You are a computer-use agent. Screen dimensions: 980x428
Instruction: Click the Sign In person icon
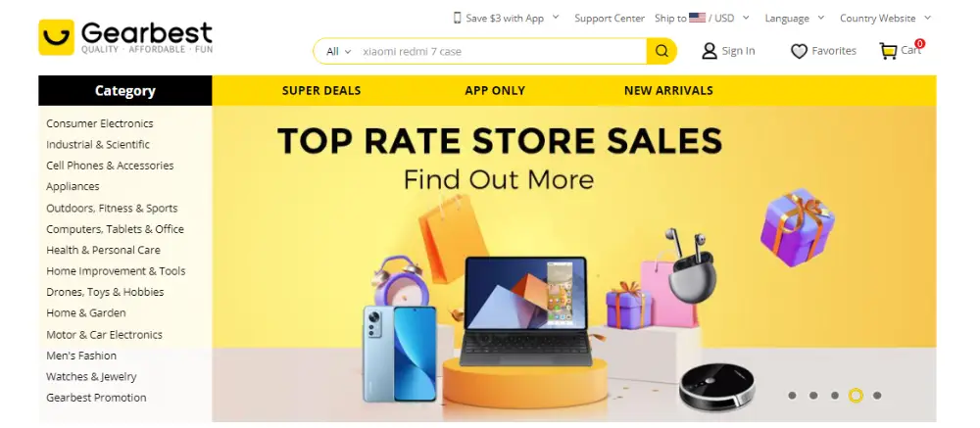pyautogui.click(x=710, y=51)
